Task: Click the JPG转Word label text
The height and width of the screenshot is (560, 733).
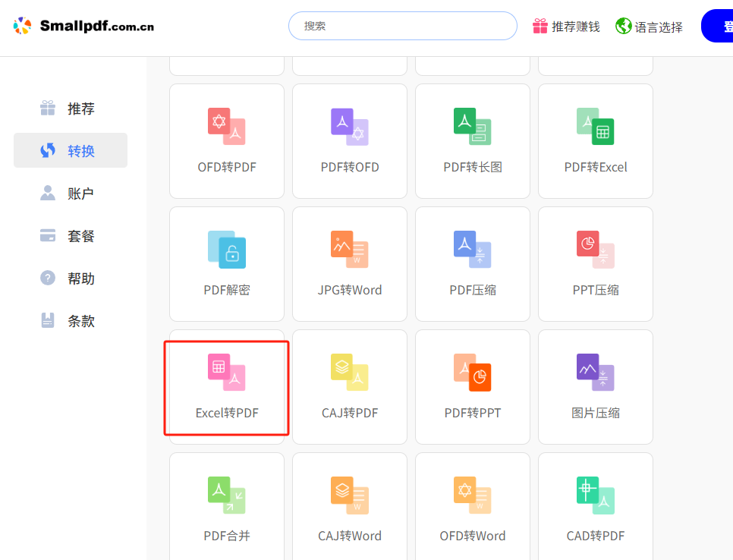Action: (350, 290)
